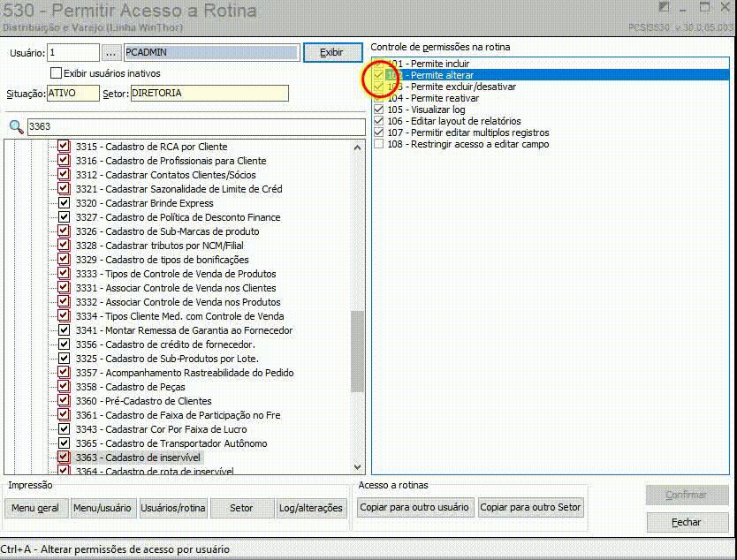Select 3360 Pré-Cadastro de Clientes row
This screenshot has width=737, height=560.
tap(144, 401)
